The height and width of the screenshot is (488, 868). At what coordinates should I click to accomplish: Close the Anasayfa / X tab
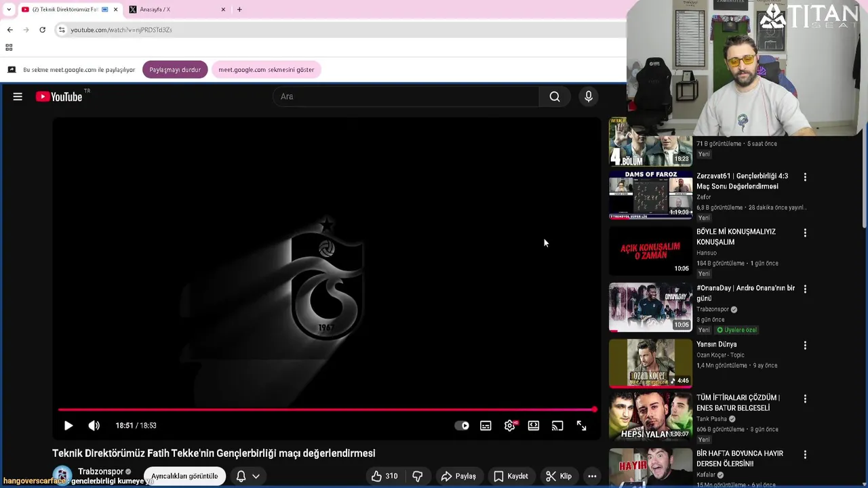[x=223, y=9]
